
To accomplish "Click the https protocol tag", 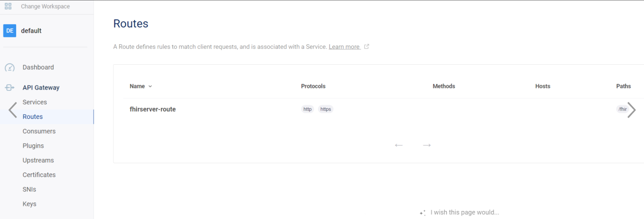I will [326, 109].
